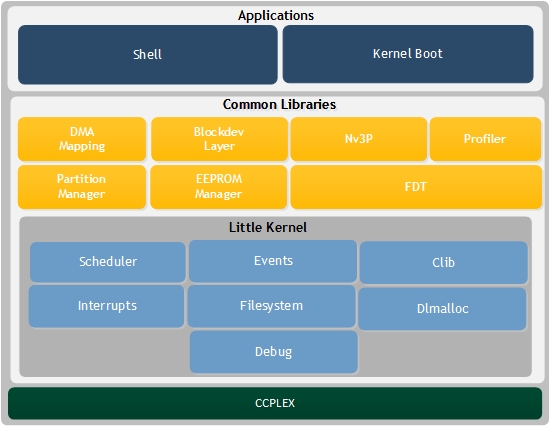
Task: Select the Blockdev Layer box
Action: pyautogui.click(x=220, y=139)
